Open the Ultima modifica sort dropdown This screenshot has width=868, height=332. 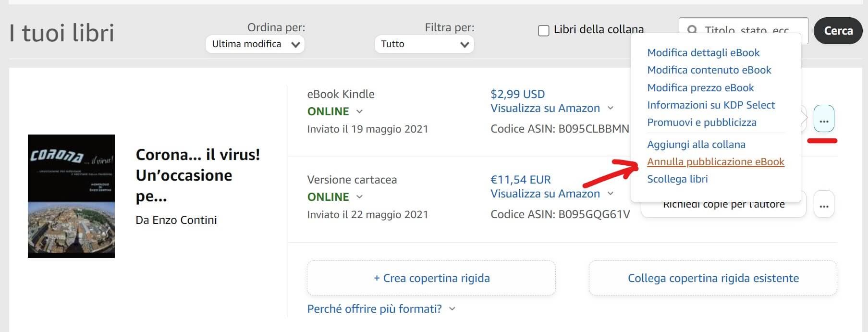(x=255, y=44)
